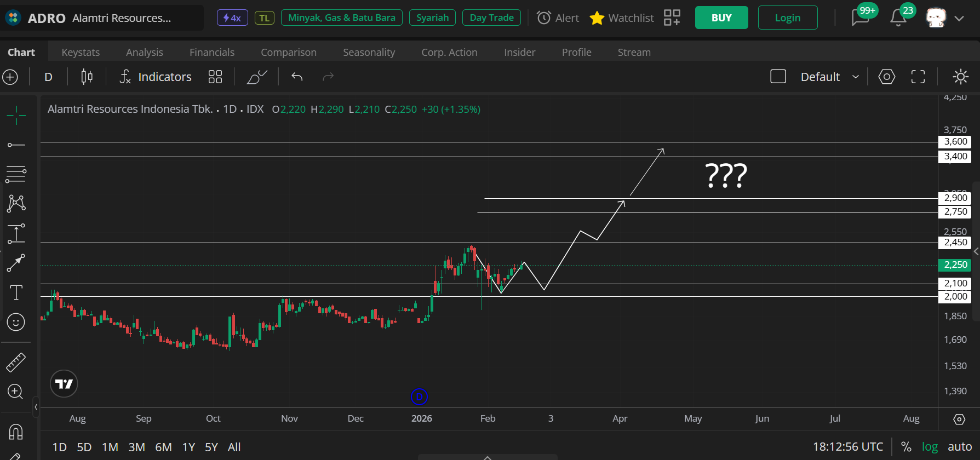Set the range to 1D

pos(59,447)
